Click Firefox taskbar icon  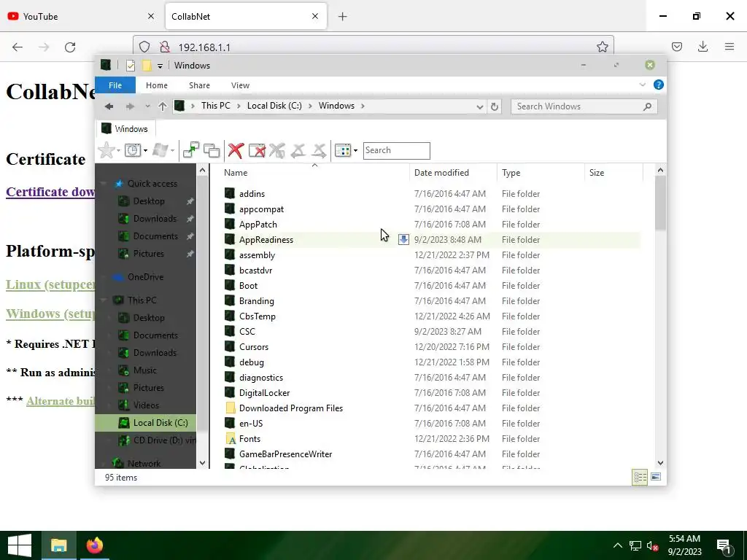(x=94, y=545)
